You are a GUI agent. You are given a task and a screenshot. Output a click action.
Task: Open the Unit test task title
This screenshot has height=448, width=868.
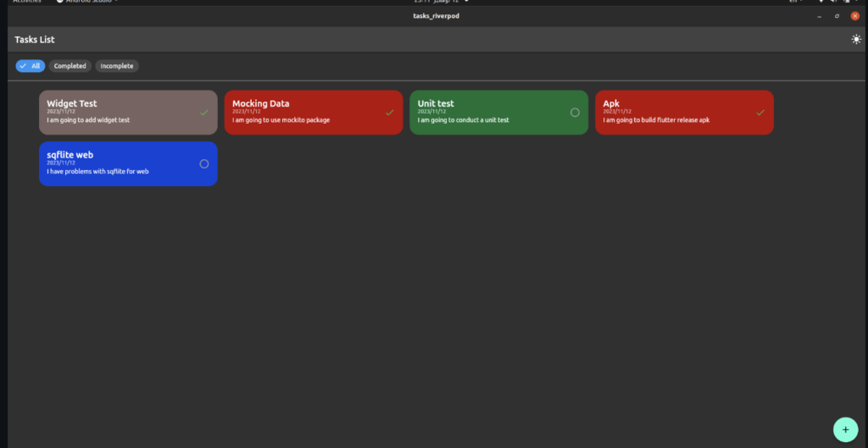436,103
